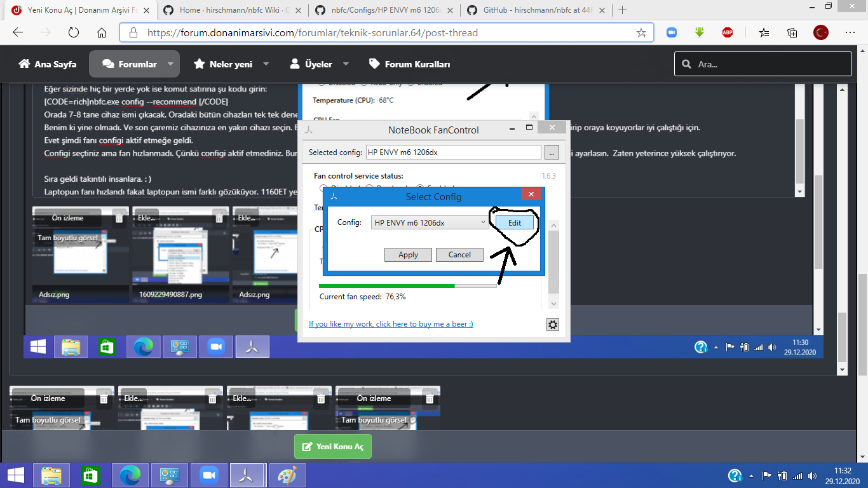
Task: Click the green Yeni Konu Aç button
Action: [333, 447]
